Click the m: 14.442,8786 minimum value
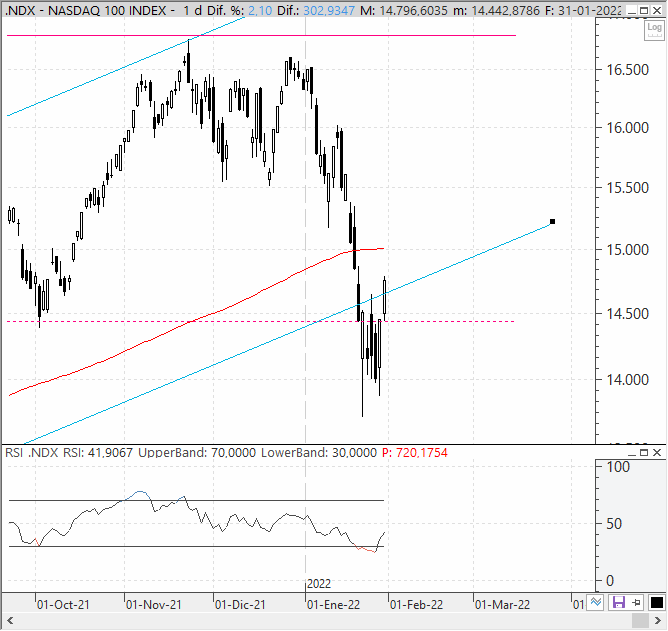Image resolution: width=668 pixels, height=631 pixels. (x=497, y=10)
